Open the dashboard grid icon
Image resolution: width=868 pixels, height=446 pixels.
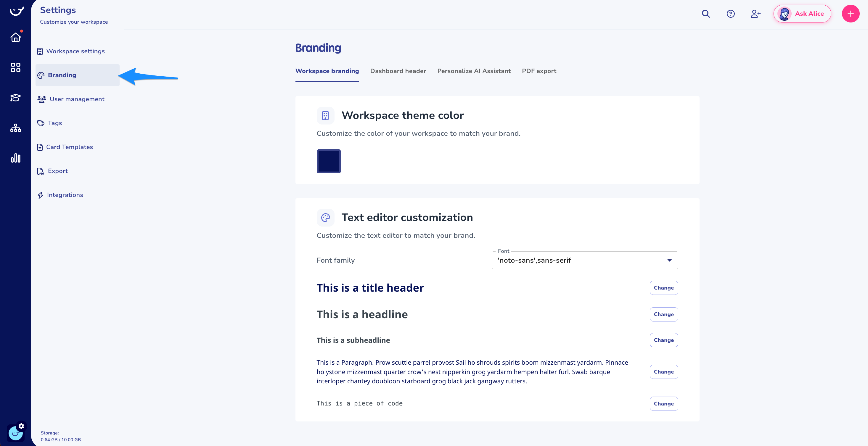(15, 67)
